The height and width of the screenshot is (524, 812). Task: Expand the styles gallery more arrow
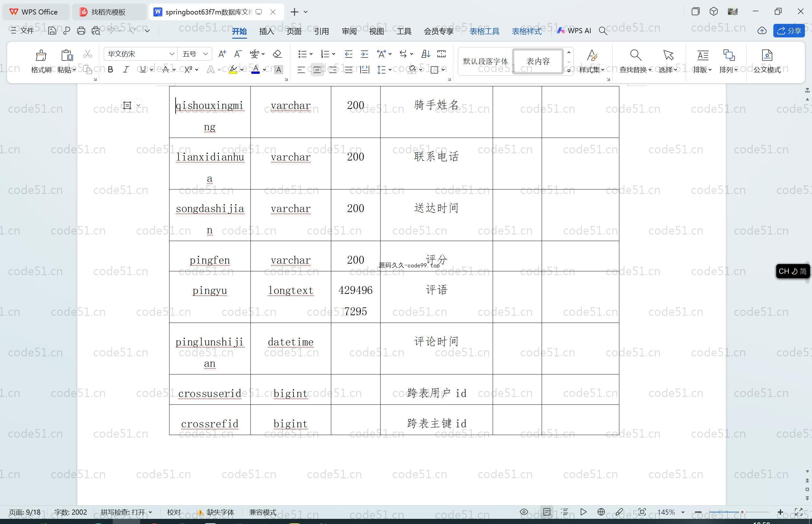(568, 71)
